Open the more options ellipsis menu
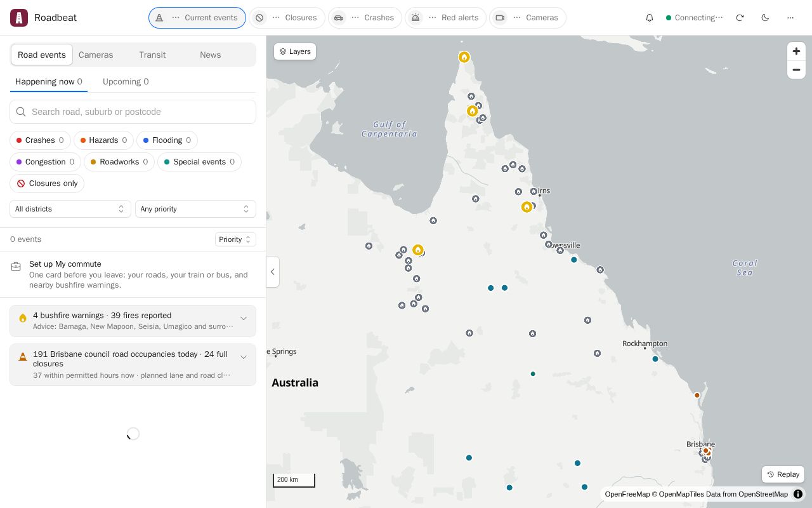 click(790, 18)
